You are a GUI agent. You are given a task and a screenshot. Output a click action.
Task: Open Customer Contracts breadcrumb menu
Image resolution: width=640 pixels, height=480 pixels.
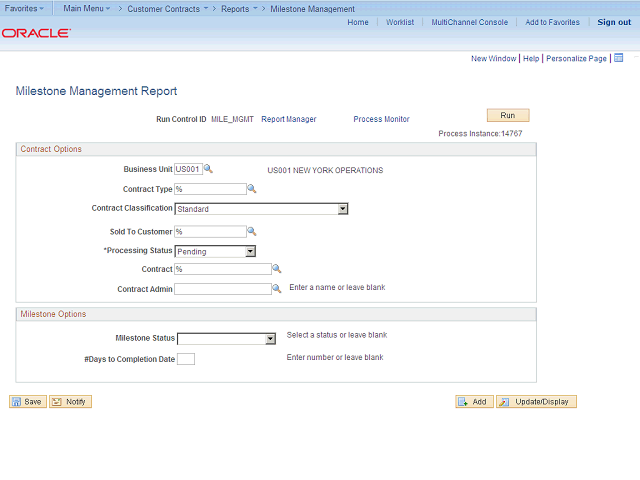(x=167, y=9)
